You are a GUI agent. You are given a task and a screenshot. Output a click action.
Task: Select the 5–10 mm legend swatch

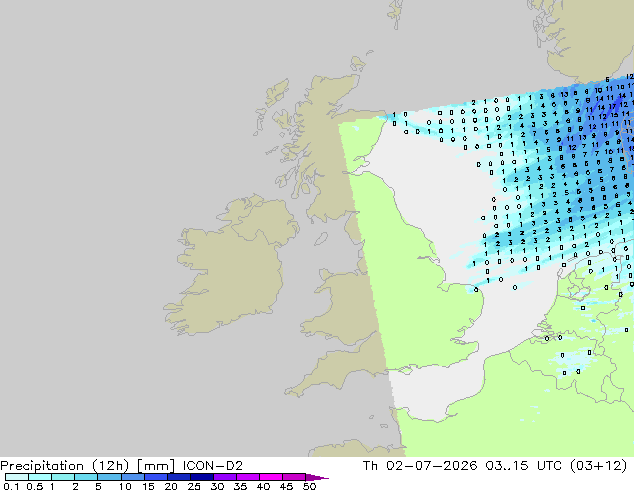pos(109,477)
